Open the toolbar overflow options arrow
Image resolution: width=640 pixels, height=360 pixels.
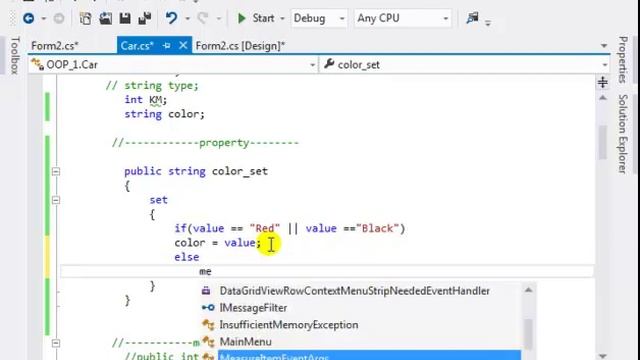[x=488, y=23]
